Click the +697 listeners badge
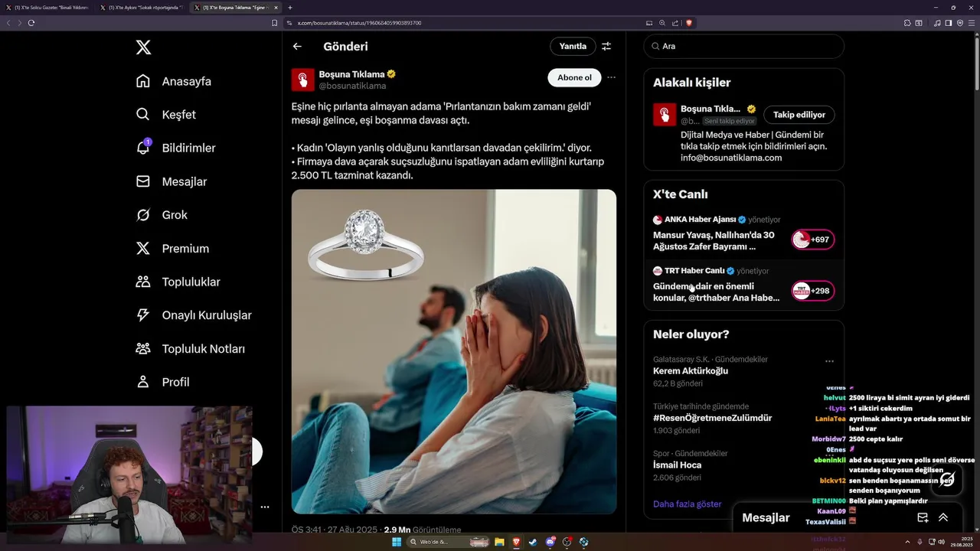The width and height of the screenshot is (980, 551). tap(813, 240)
